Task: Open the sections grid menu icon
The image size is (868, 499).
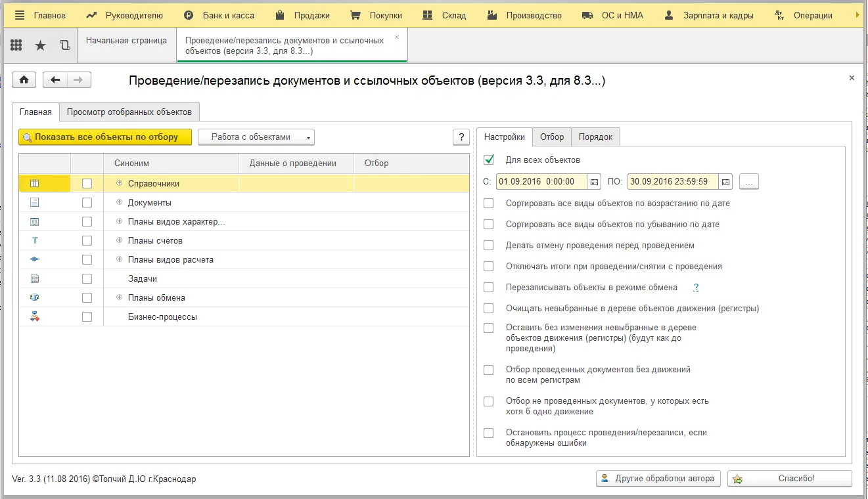Action: (16, 45)
